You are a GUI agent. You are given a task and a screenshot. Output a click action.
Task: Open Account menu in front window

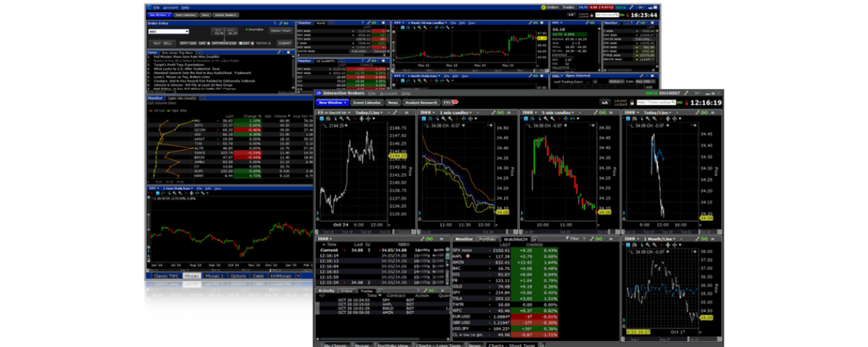[x=389, y=93]
